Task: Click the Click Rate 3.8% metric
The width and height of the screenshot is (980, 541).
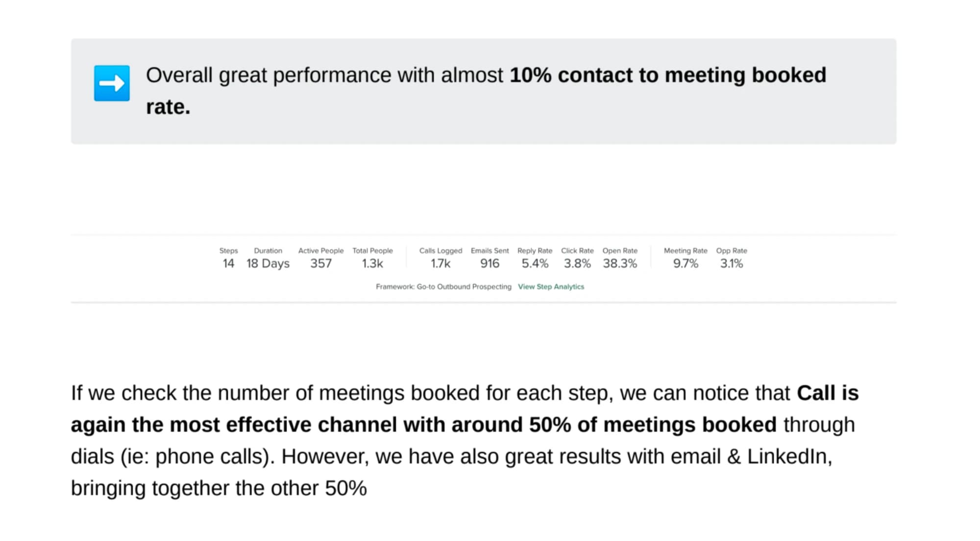Action: [x=577, y=258]
